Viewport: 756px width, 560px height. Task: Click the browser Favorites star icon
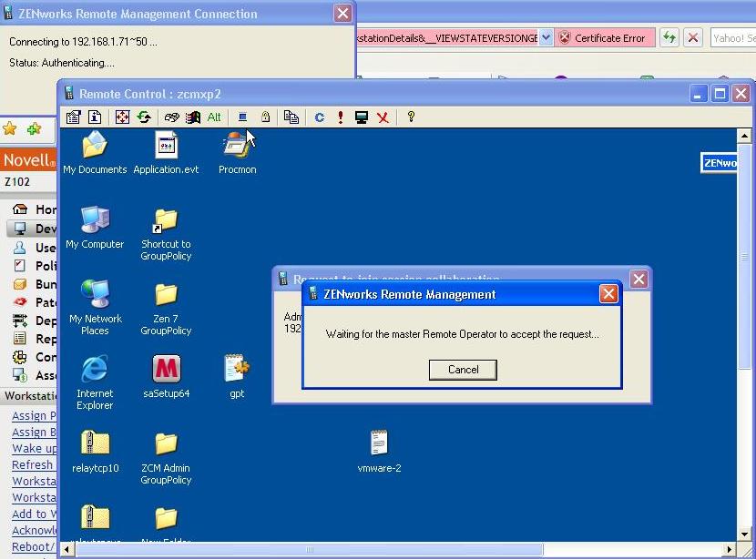(x=10, y=128)
